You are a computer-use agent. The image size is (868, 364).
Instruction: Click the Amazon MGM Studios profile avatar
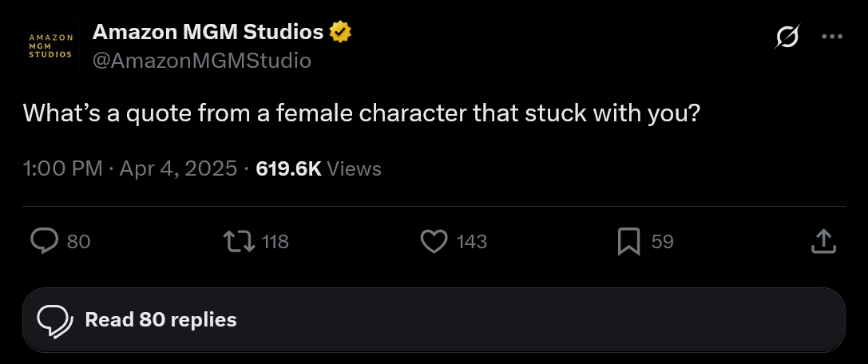pos(51,46)
